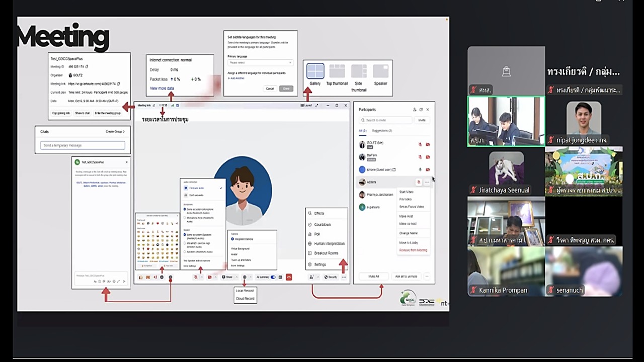Click the Mute All button
The width and height of the screenshot is (644, 362).
point(374,276)
